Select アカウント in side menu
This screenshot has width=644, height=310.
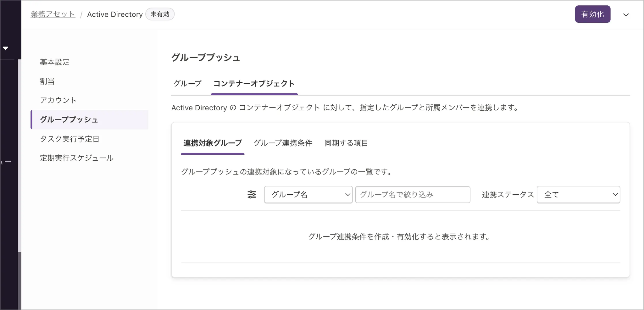[x=58, y=100]
